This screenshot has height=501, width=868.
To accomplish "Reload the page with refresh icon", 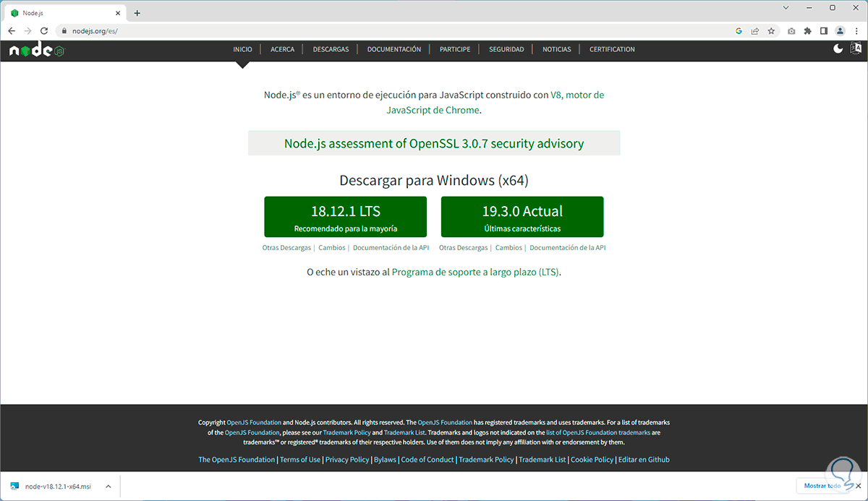I will click(x=44, y=31).
